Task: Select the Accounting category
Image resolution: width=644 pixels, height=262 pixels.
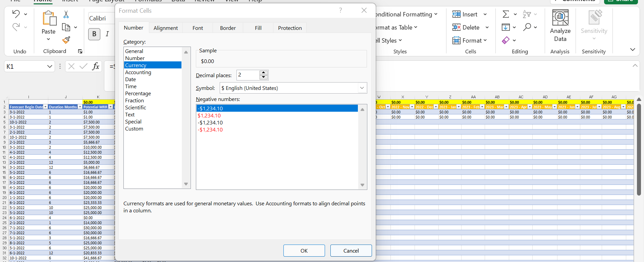Action: click(x=153, y=72)
